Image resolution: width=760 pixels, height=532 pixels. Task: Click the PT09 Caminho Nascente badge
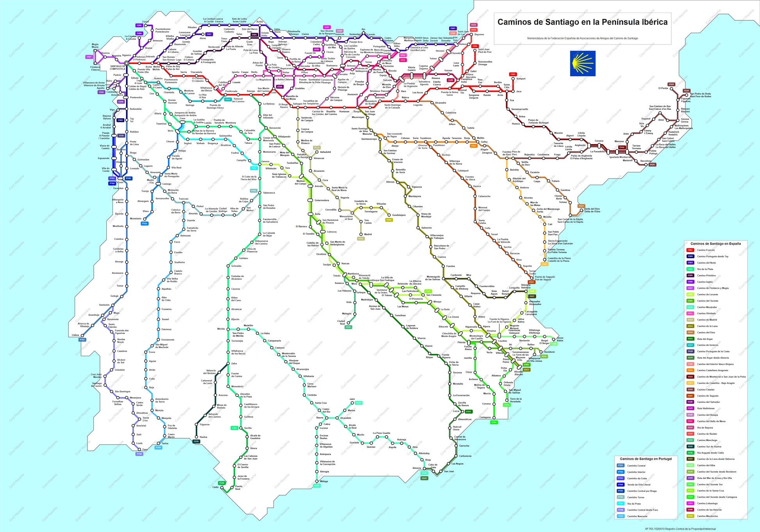(x=621, y=516)
